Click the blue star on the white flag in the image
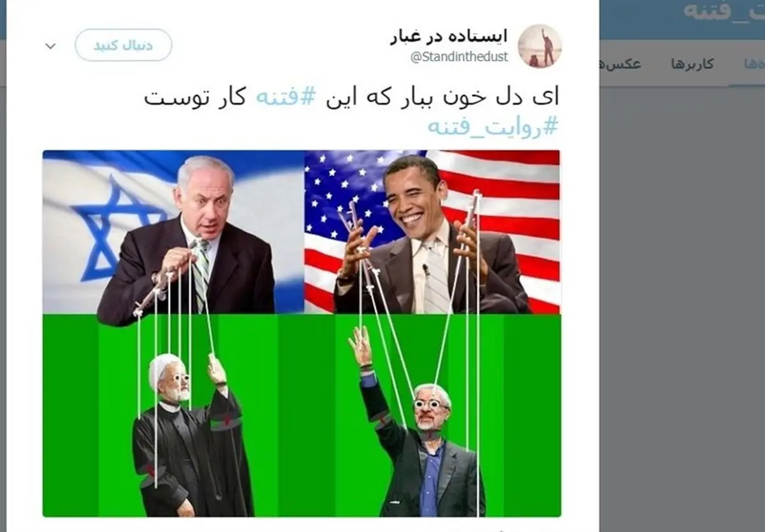This screenshot has height=532, width=765. 108,228
